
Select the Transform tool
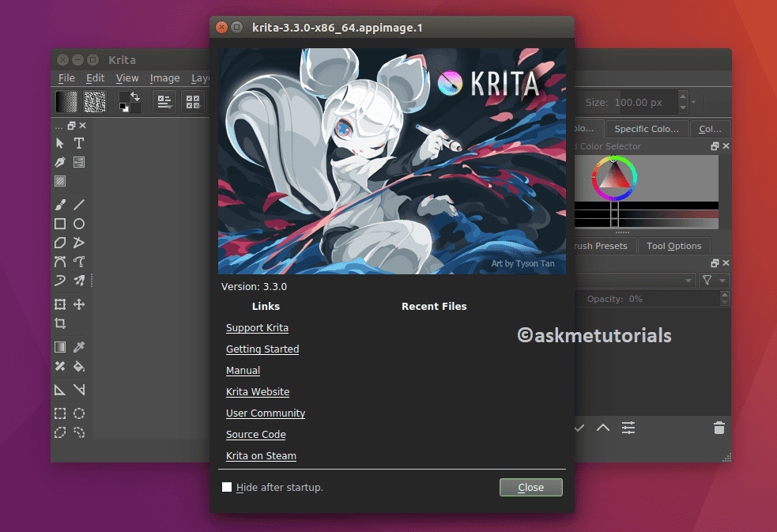click(60, 304)
